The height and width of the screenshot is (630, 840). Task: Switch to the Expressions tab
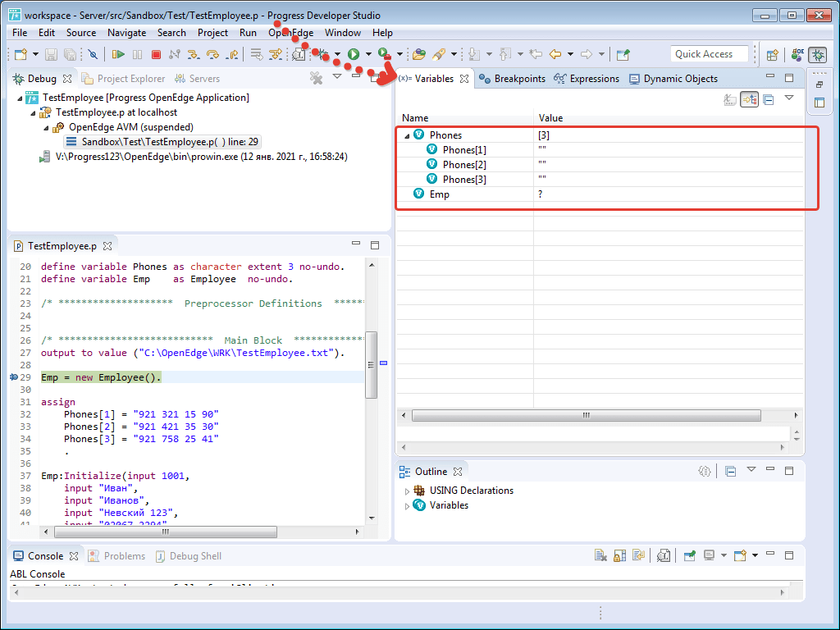[587, 79]
